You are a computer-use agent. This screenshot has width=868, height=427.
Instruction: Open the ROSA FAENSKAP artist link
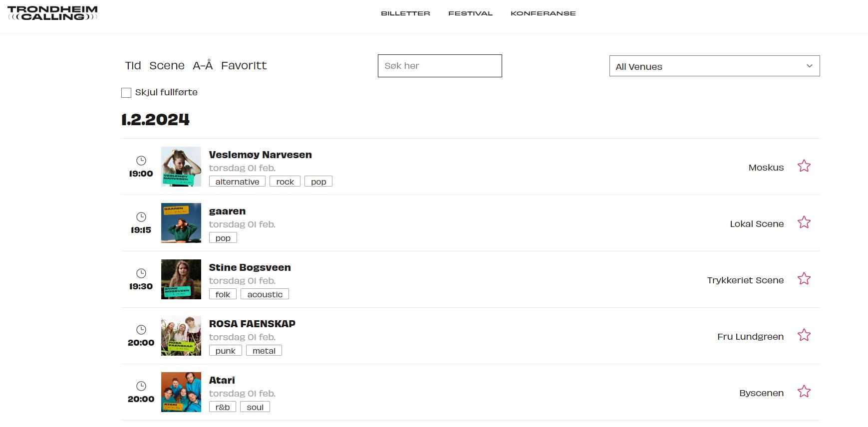252,324
